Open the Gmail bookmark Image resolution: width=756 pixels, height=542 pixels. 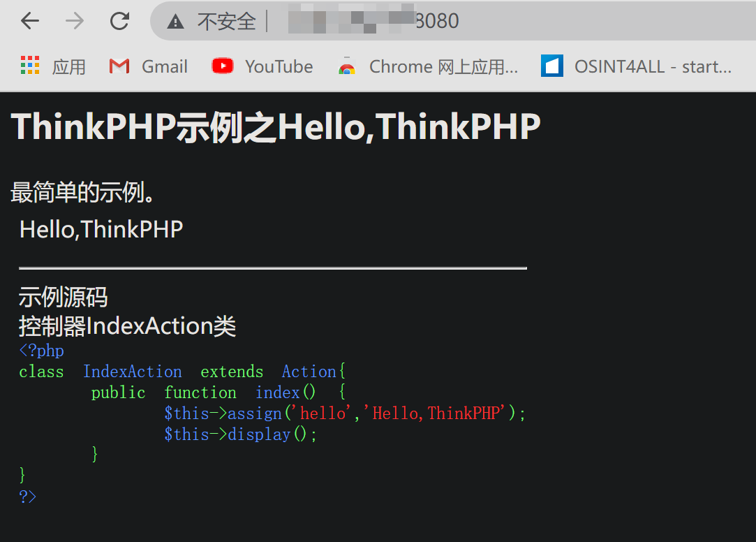[165, 66]
